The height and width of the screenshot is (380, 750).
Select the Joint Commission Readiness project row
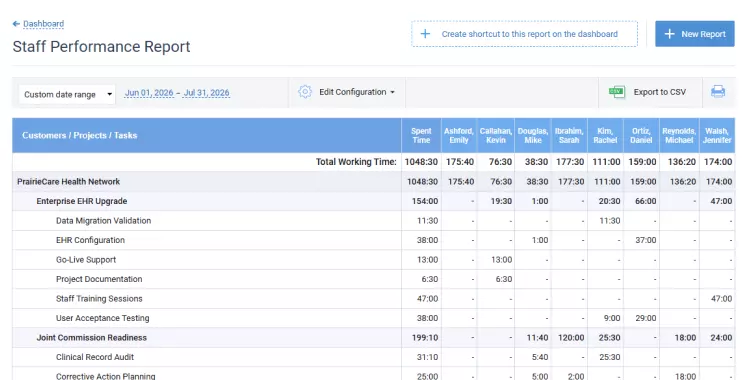(374, 337)
